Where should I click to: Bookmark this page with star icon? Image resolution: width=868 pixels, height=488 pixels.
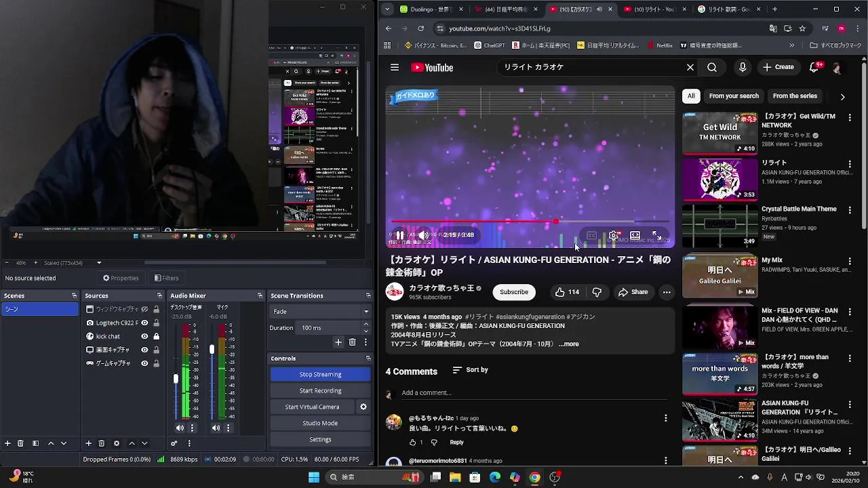[802, 28]
